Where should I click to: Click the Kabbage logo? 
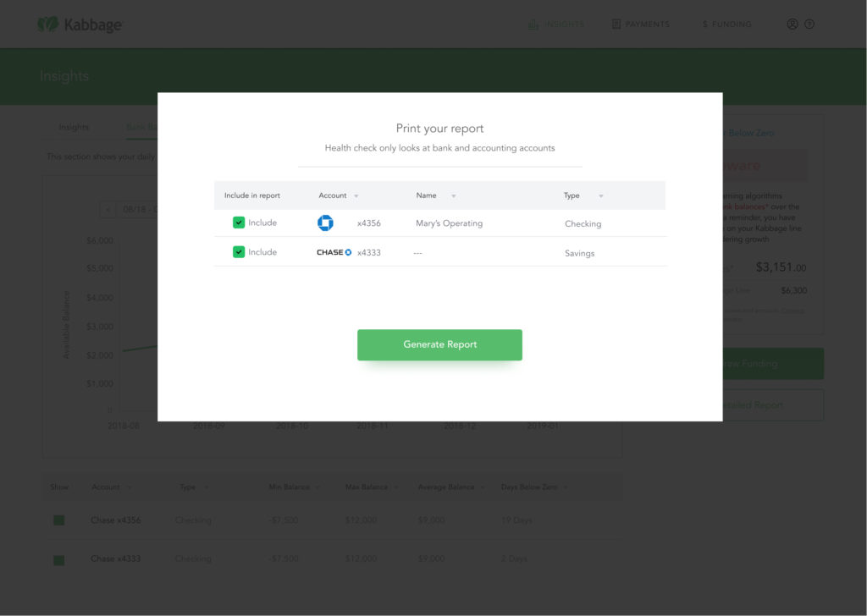(x=80, y=25)
